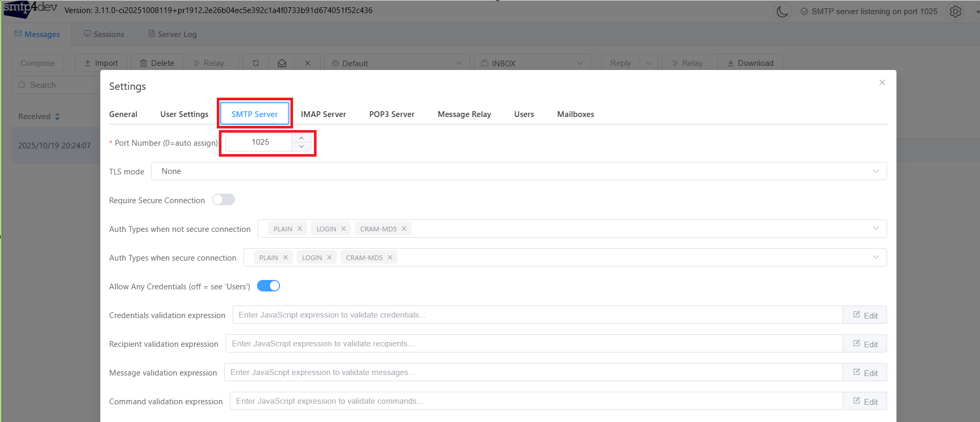The width and height of the screenshot is (980, 422).
Task: Expand non-secure connection auth types dropdown
Action: tap(876, 229)
